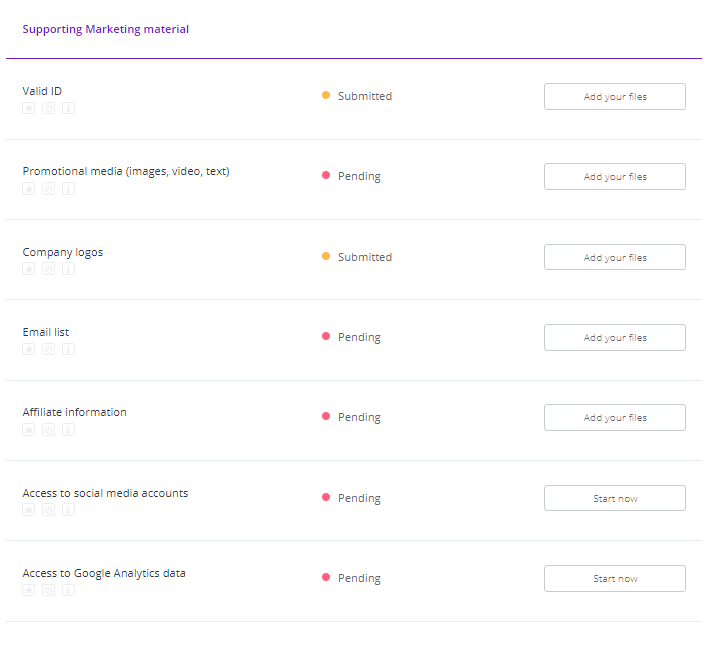The height and width of the screenshot is (650, 716).
Task: Mark Email list with the star icon
Action: [29, 349]
